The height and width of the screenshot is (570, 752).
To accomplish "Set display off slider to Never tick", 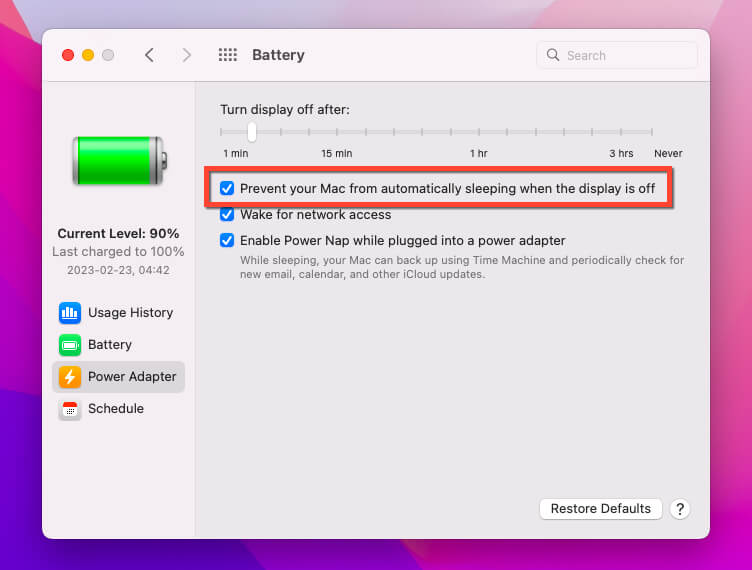I will [x=651, y=131].
